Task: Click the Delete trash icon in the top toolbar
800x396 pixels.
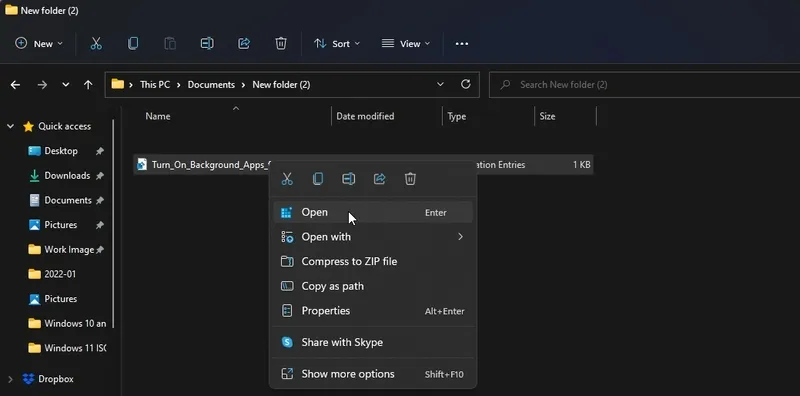Action: (x=281, y=44)
